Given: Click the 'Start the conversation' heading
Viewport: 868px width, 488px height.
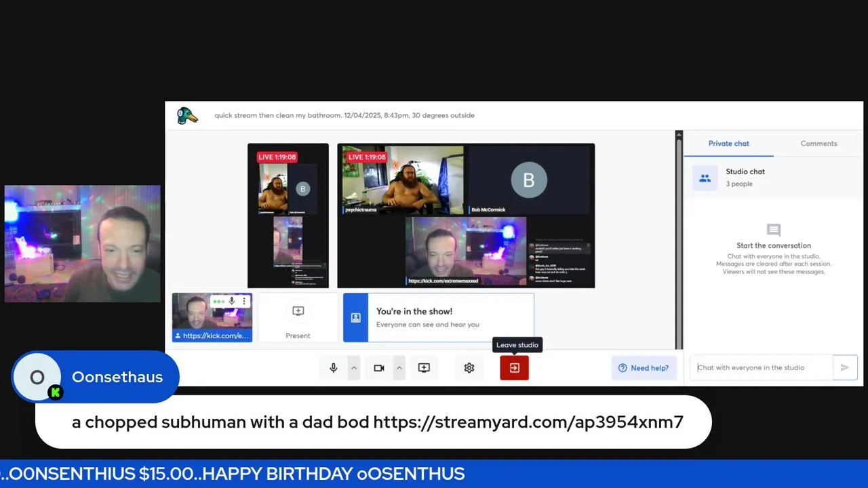Looking at the screenshot, I should pos(774,245).
